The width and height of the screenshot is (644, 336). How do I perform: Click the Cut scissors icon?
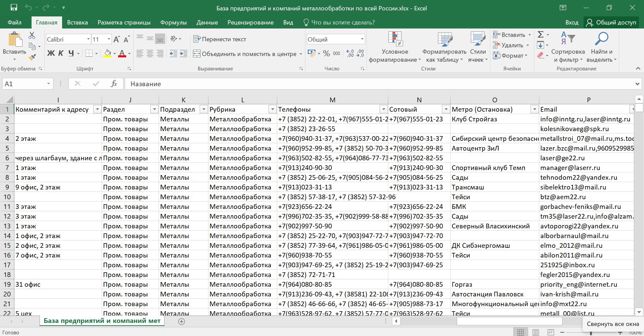(32, 35)
